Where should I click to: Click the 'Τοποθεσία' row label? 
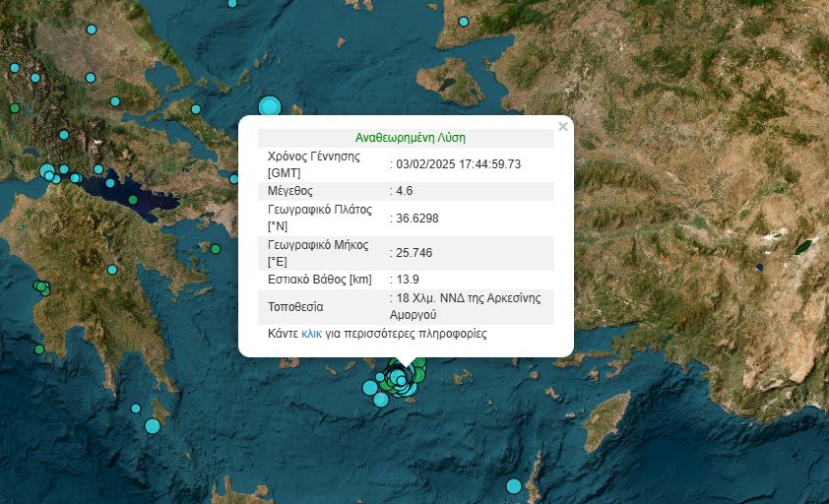[295, 307]
